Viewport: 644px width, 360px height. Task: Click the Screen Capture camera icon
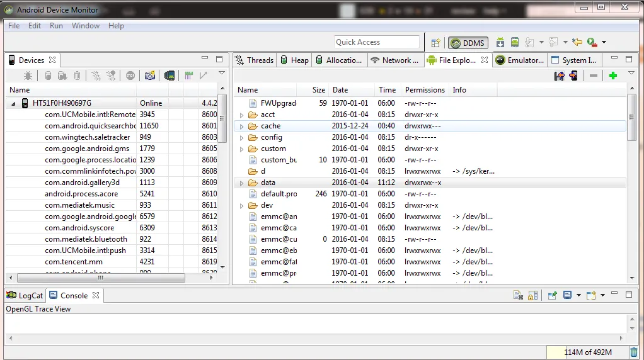[150, 76]
